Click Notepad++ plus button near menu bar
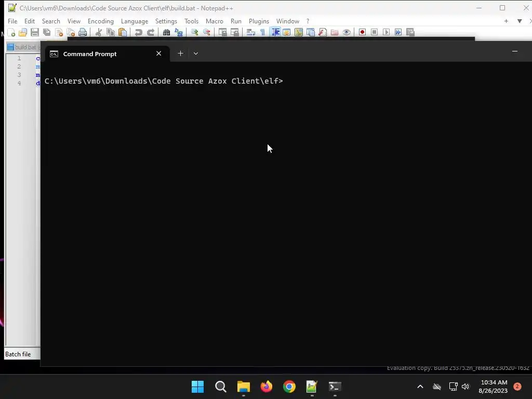Screen dimensions: 532x399 click(506, 21)
